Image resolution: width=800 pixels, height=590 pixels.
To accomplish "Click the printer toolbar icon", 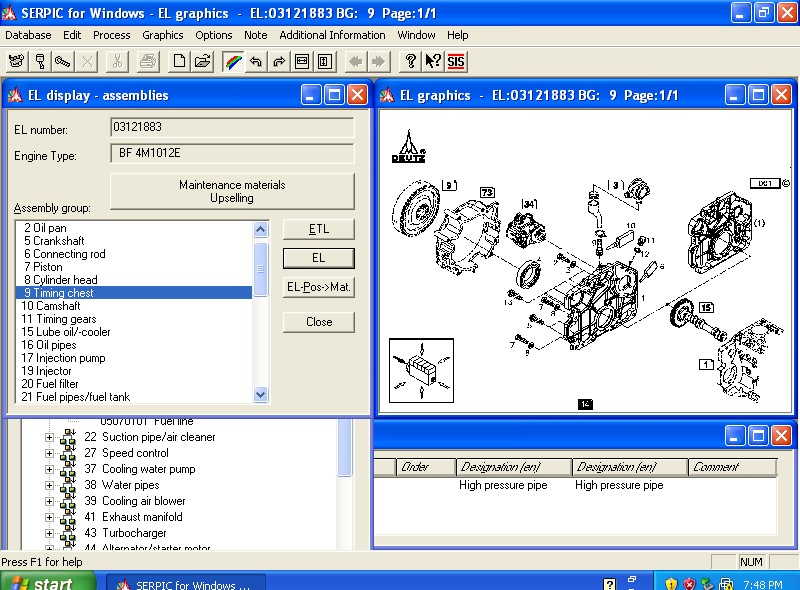I will coord(148,62).
